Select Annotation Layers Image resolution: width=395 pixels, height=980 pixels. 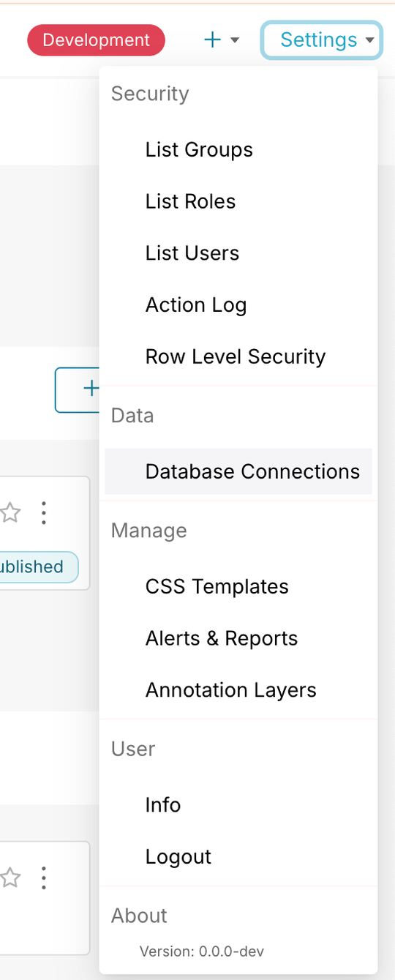(238, 690)
